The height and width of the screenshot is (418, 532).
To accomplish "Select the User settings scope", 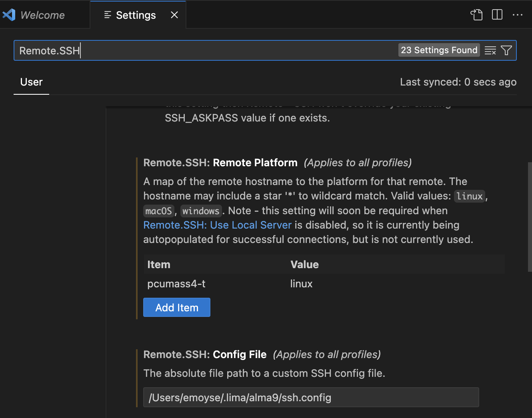I will 31,82.
